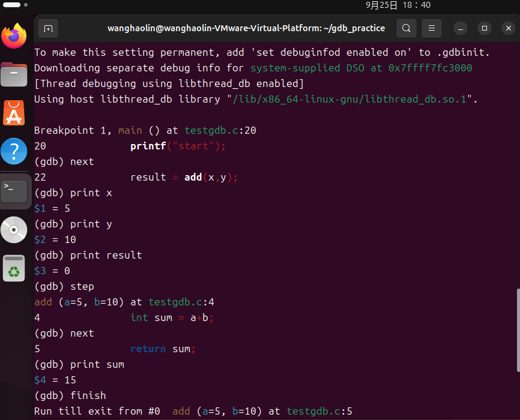Image resolution: width=520 pixels, height=420 pixels.
Task: Maximize the terminal window
Action: click(x=484, y=29)
